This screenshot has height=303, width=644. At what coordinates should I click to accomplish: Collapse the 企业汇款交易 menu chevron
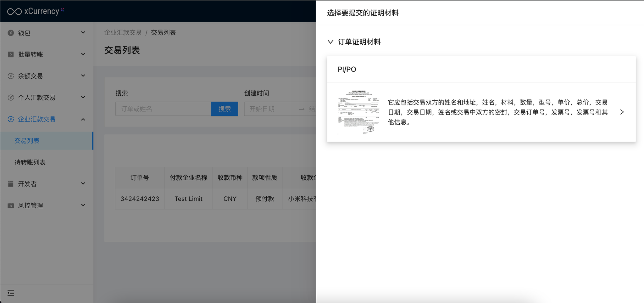click(83, 119)
